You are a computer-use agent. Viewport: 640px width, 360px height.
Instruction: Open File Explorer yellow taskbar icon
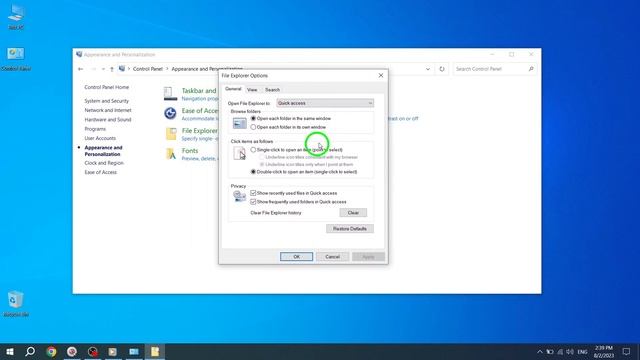[155, 351]
